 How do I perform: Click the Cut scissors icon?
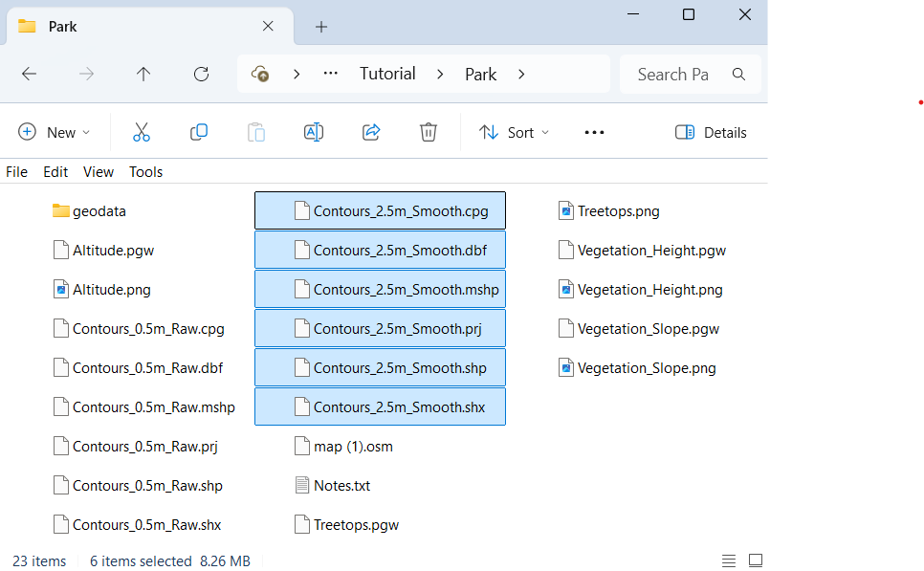point(142,133)
